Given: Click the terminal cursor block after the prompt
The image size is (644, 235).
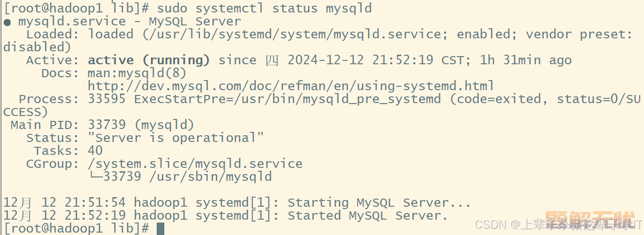Looking at the screenshot, I should (161, 229).
